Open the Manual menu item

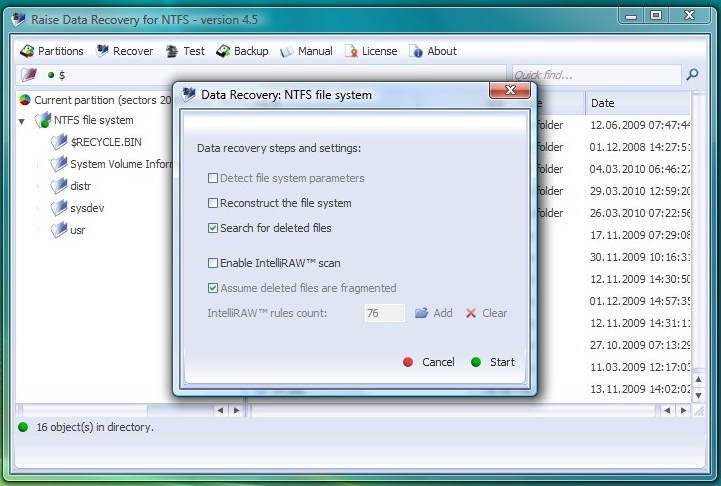coord(306,51)
